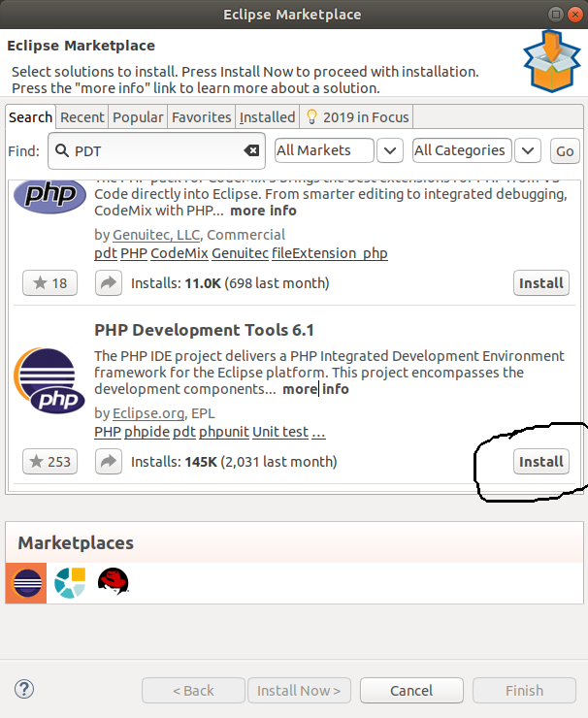Maximize the Eclipse Marketplace window
Image resolution: width=588 pixels, height=718 pixels.
pos(555,15)
